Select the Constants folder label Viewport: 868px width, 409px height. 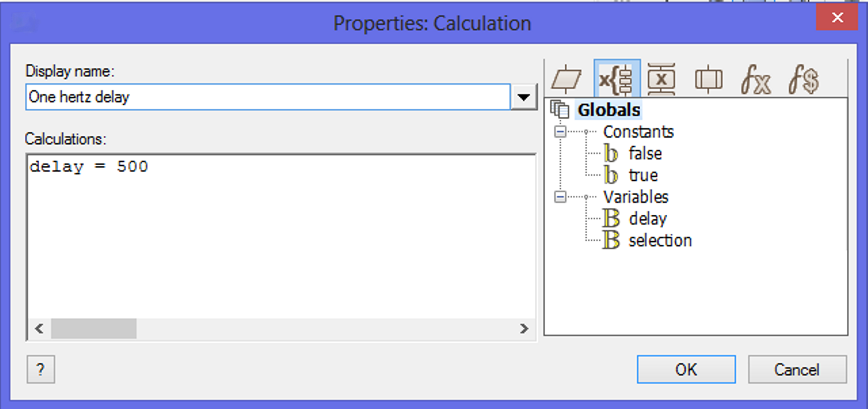[638, 131]
